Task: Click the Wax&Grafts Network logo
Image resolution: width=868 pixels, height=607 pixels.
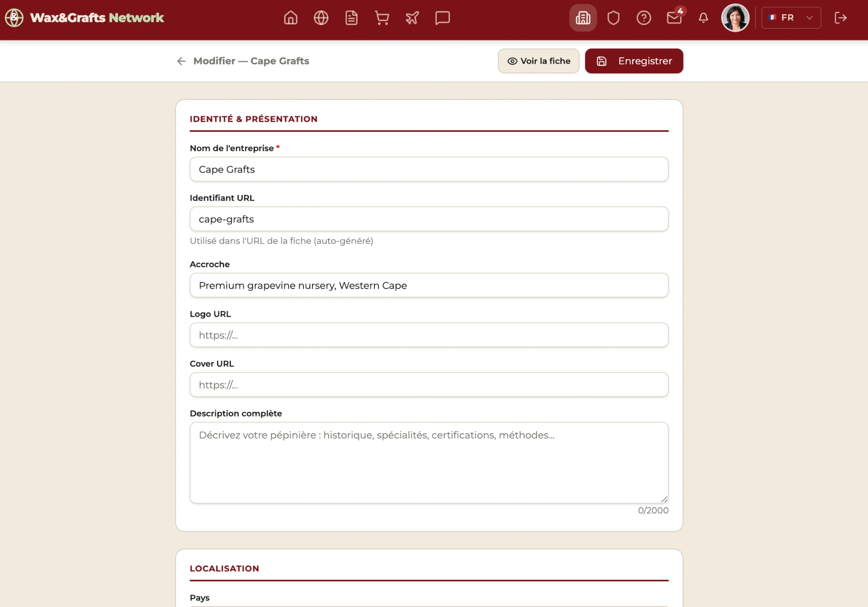Action: coord(84,18)
